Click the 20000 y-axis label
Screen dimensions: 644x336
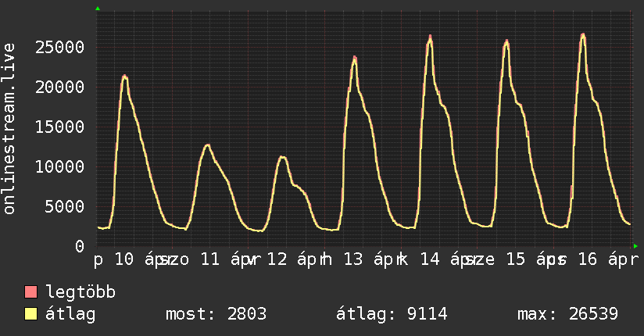(x=59, y=87)
